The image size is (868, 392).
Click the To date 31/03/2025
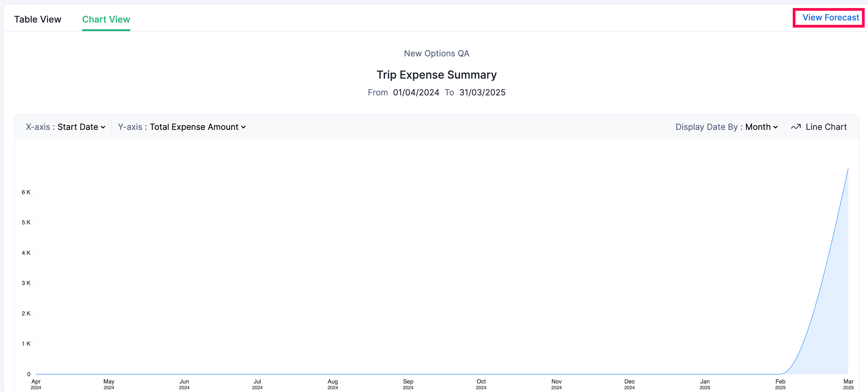pyautogui.click(x=482, y=92)
